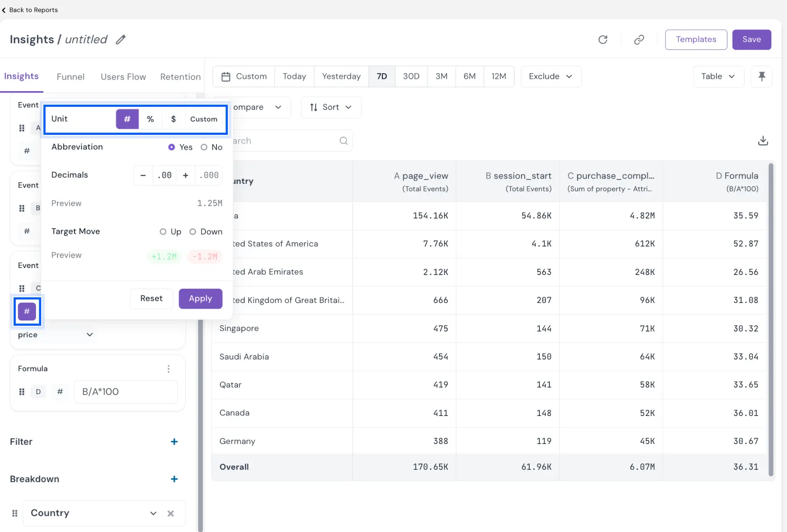Click the pencil icon to rename untitled
The image size is (787, 532).
coord(121,39)
